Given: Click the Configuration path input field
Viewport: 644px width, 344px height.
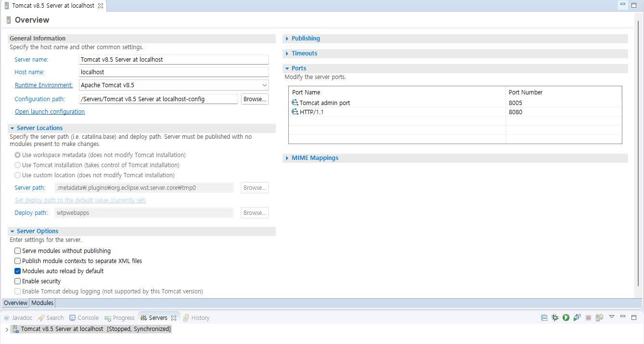Looking at the screenshot, I should [x=158, y=99].
